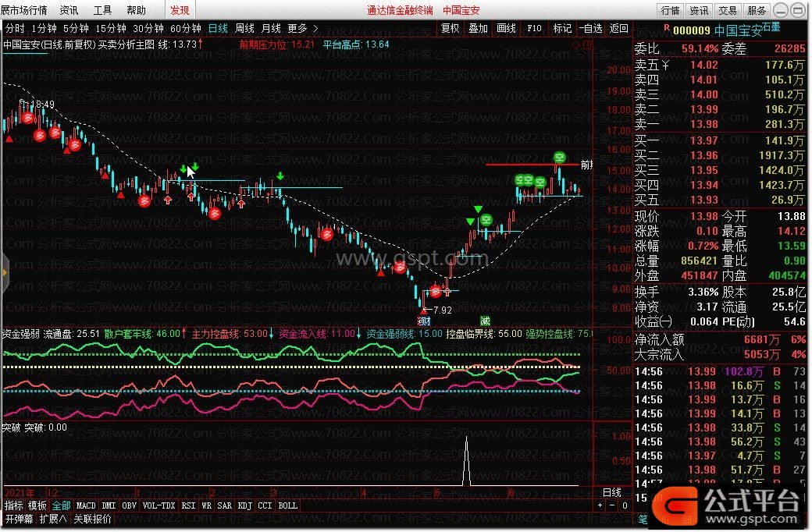812x532 pixels.
Task: Click the plus zoom button under the chart
Action: click(x=600, y=505)
